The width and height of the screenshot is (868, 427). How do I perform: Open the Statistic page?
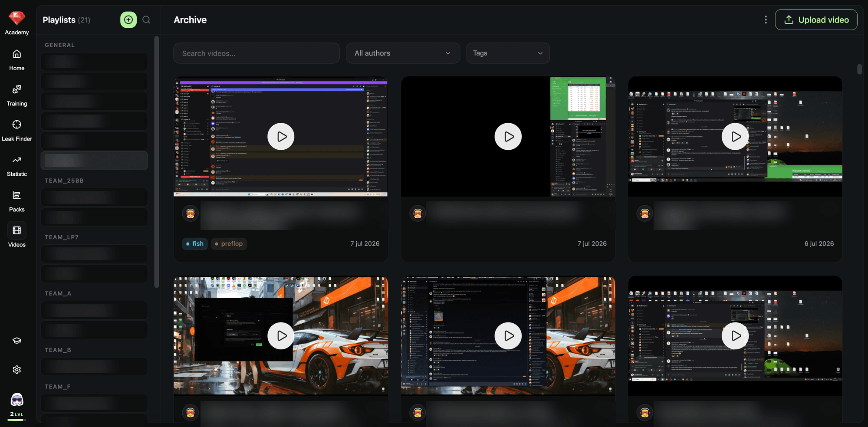click(x=16, y=166)
